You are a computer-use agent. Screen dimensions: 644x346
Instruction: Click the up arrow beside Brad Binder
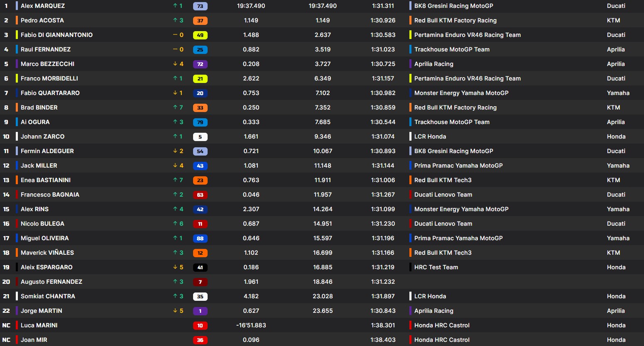pyautogui.click(x=175, y=107)
